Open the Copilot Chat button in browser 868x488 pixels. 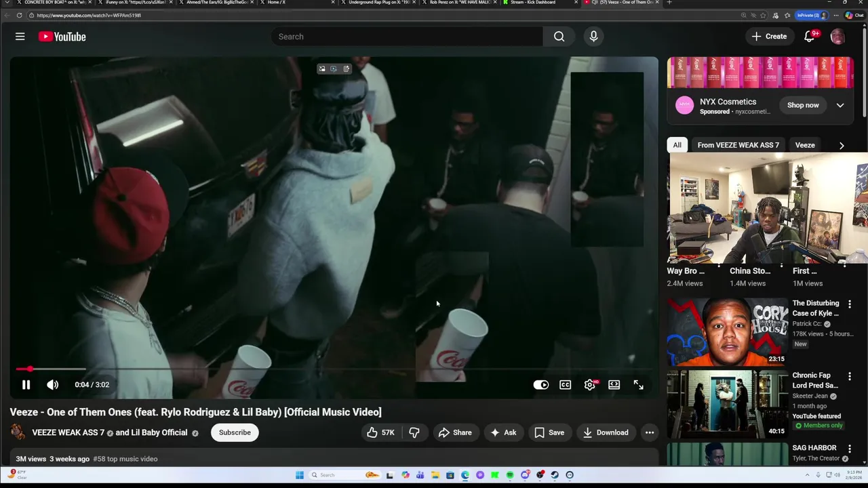point(854,15)
